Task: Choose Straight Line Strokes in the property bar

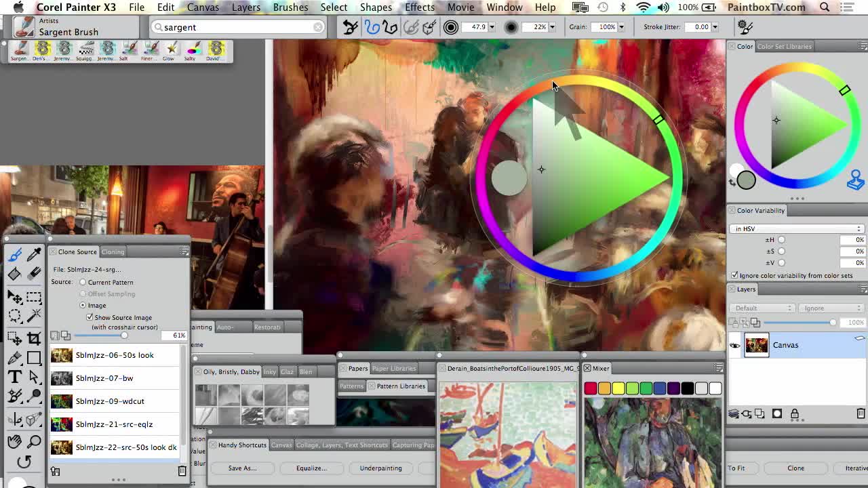Action: pyautogui.click(x=391, y=27)
